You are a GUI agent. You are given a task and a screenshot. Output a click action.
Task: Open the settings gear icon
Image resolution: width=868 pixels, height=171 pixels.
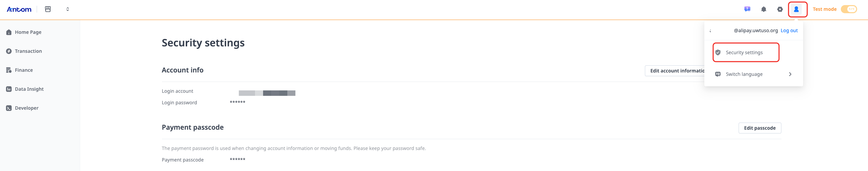pos(780,9)
